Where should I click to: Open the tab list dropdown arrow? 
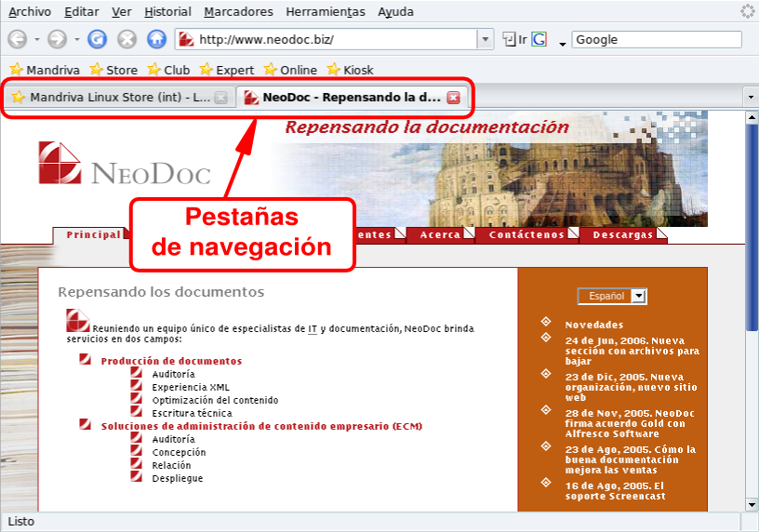click(x=751, y=98)
